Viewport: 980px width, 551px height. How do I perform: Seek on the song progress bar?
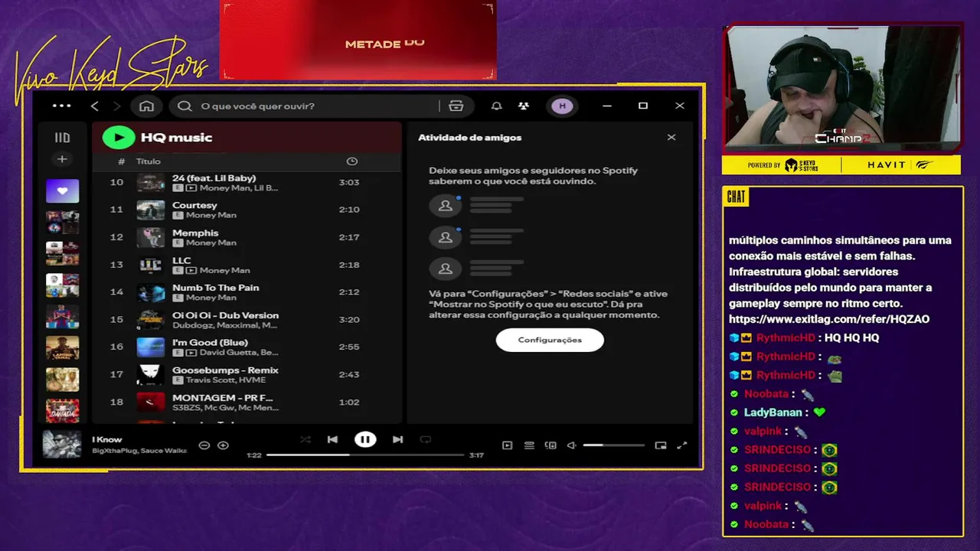tap(365, 455)
